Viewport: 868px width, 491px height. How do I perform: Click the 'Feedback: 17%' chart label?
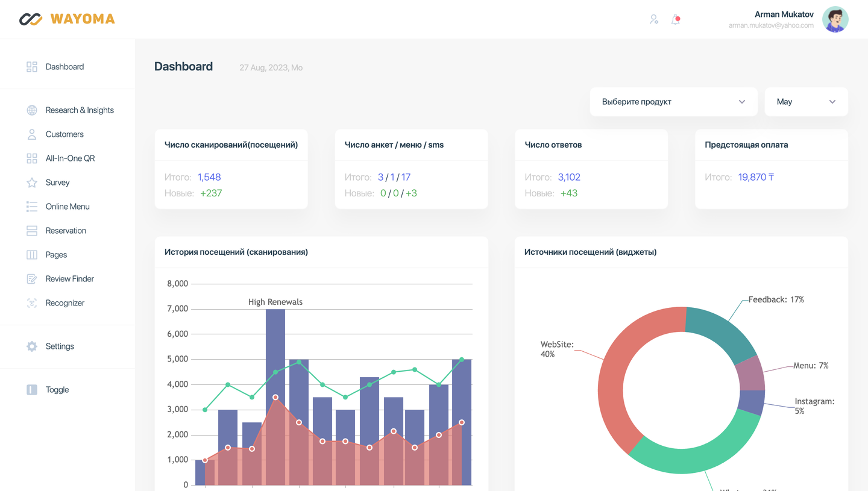tap(776, 299)
